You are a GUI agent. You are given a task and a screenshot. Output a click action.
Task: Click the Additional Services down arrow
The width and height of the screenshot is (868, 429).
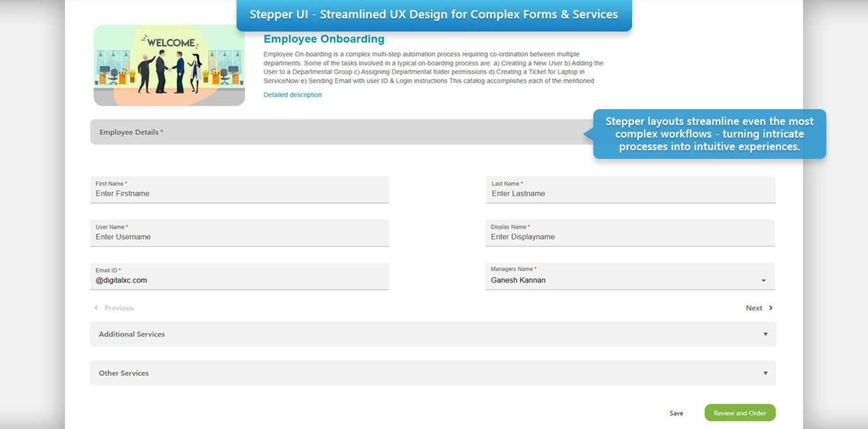(x=765, y=334)
